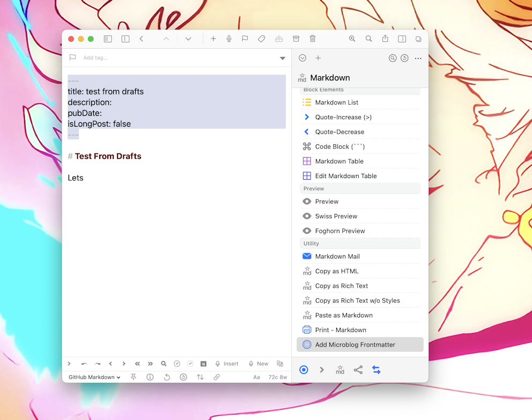The width and height of the screenshot is (532, 420).
Task: Move cursor left with single chevron
Action: coord(110,364)
